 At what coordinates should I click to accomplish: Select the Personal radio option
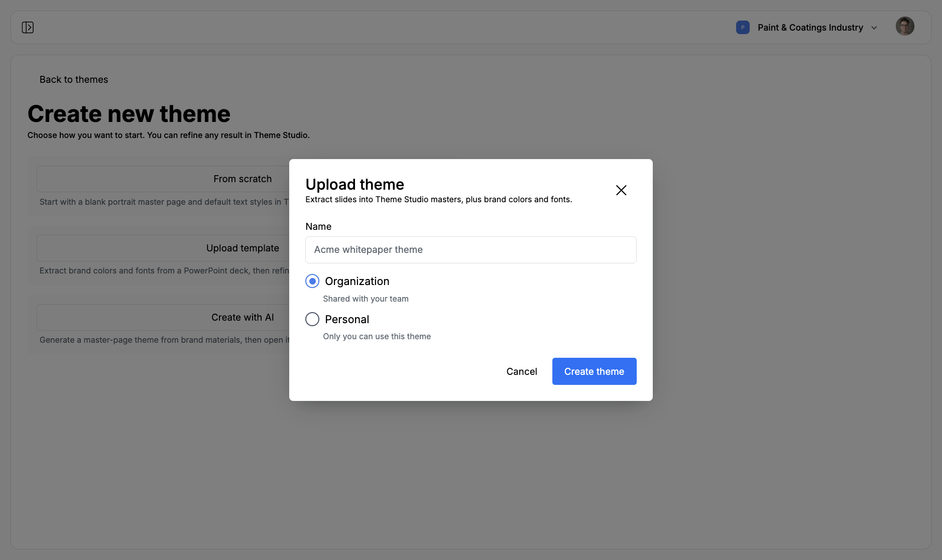(x=312, y=319)
